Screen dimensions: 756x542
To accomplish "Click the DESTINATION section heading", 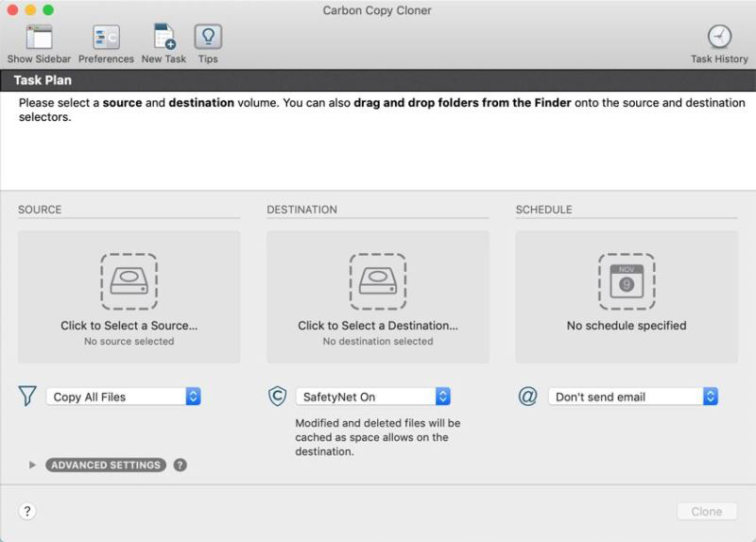I will tap(301, 210).
